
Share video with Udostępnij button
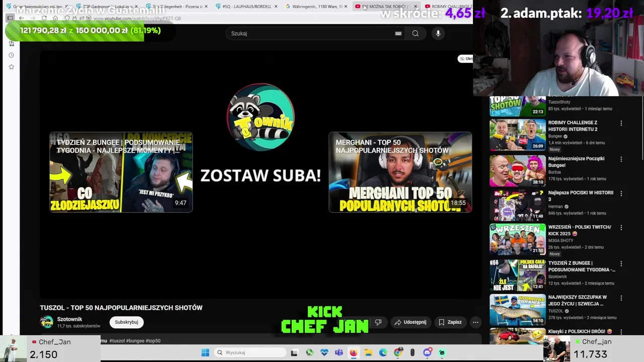point(411,322)
